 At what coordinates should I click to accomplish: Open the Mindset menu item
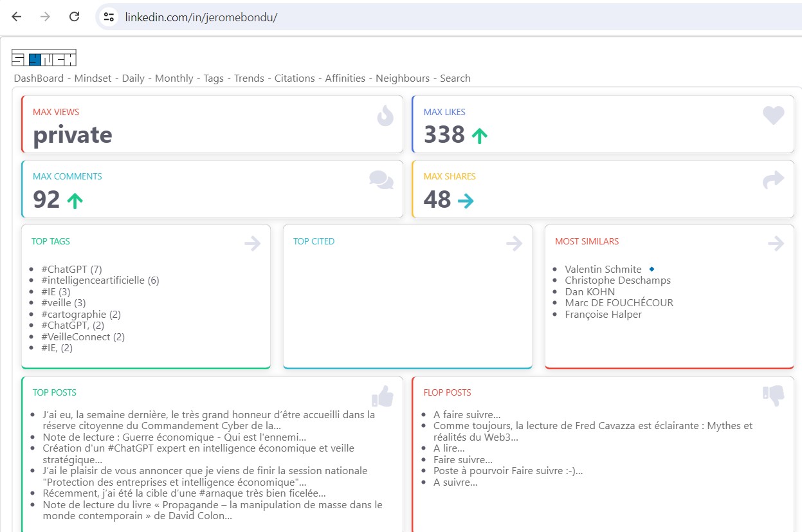click(93, 78)
